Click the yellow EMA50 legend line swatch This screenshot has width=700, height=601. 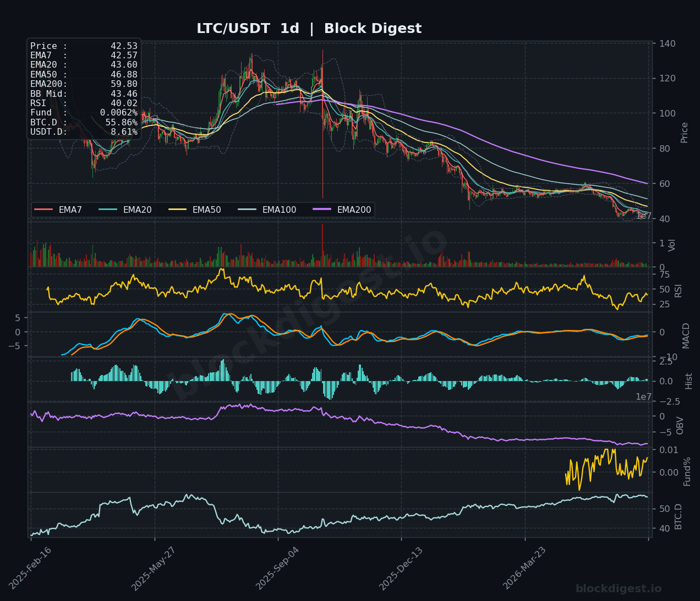coord(177,209)
